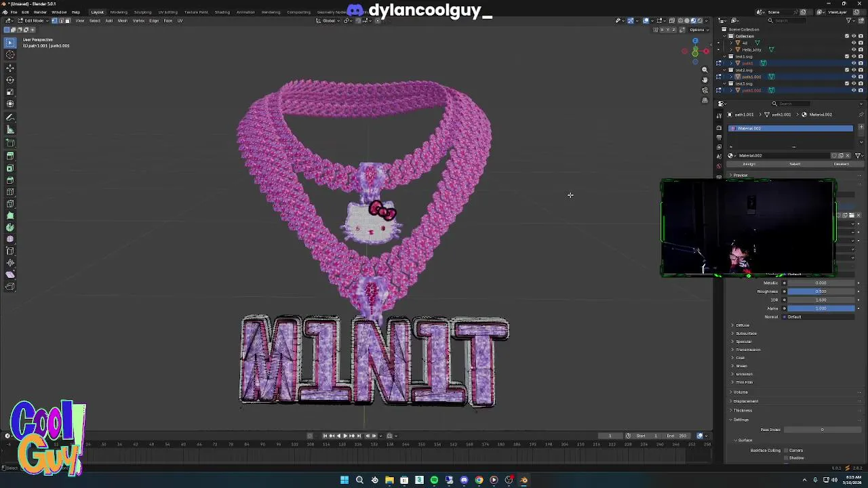Select the Knife tool

click(10, 204)
